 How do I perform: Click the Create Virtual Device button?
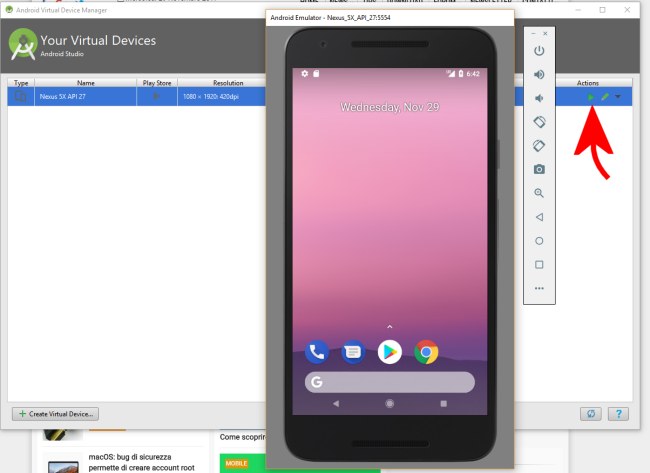[x=56, y=414]
